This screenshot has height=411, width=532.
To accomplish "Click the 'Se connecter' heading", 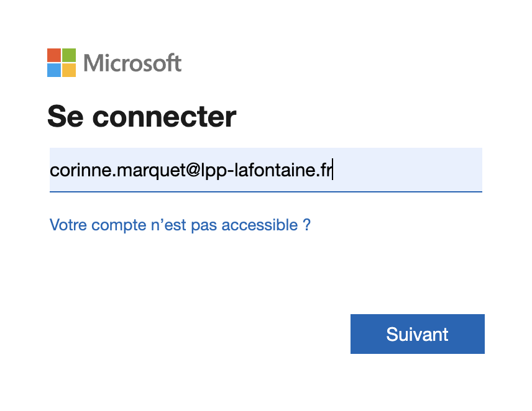I will pos(142,117).
